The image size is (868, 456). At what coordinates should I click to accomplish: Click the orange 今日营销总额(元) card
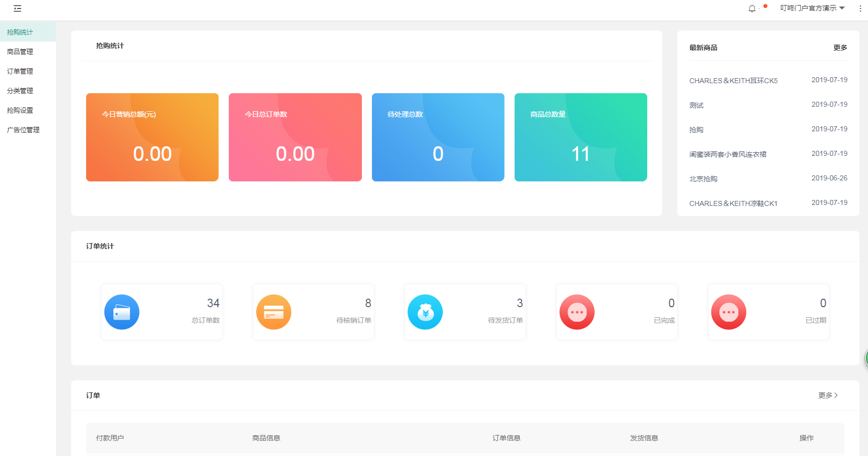coord(152,137)
